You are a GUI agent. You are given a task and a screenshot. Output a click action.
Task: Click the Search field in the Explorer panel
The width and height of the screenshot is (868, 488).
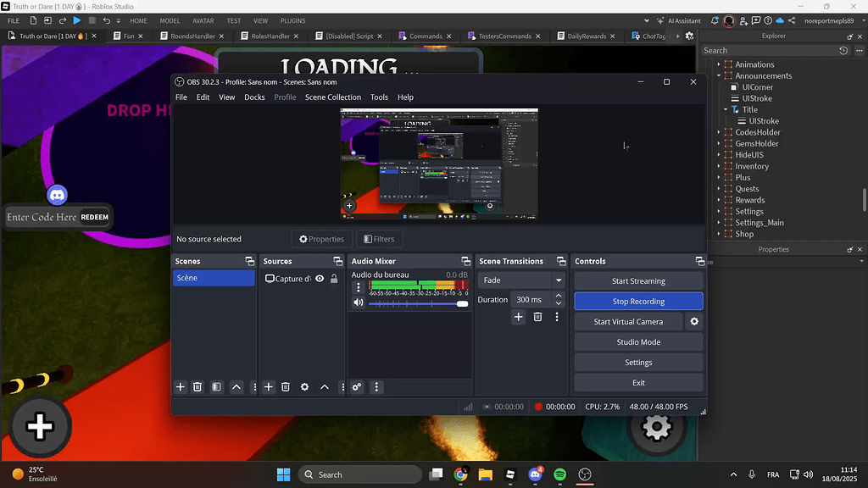pos(767,50)
